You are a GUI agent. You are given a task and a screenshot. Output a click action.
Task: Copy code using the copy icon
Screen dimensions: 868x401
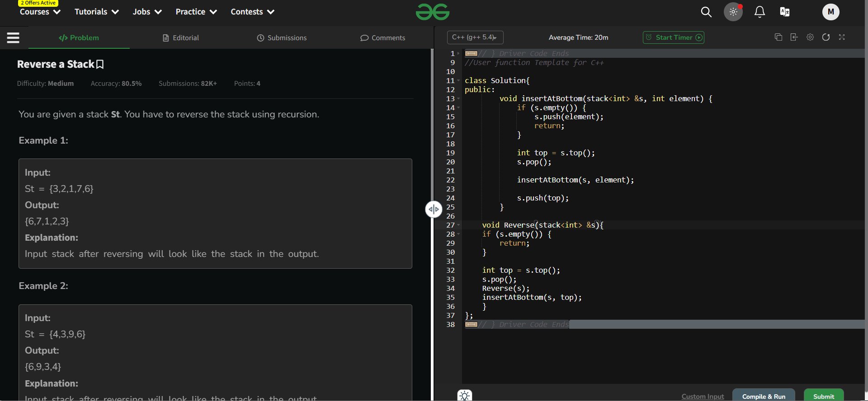click(x=778, y=37)
